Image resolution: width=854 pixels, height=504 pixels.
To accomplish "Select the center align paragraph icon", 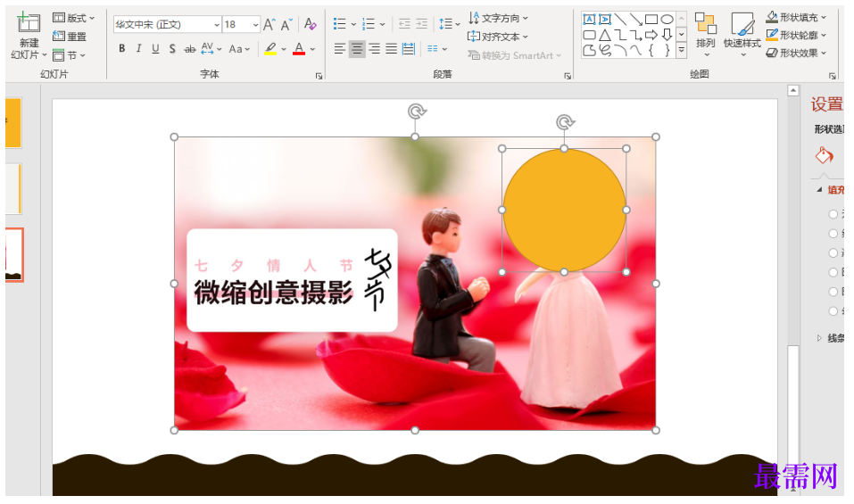I will (x=357, y=49).
